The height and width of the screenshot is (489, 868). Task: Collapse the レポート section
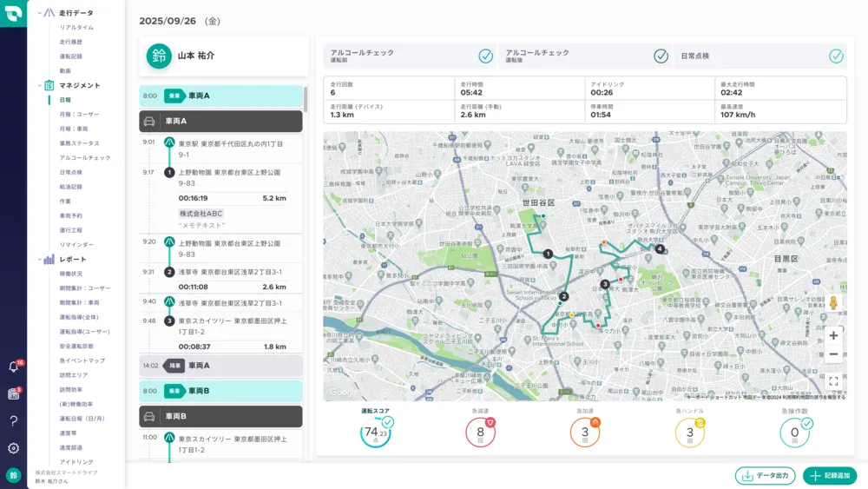tap(39, 259)
